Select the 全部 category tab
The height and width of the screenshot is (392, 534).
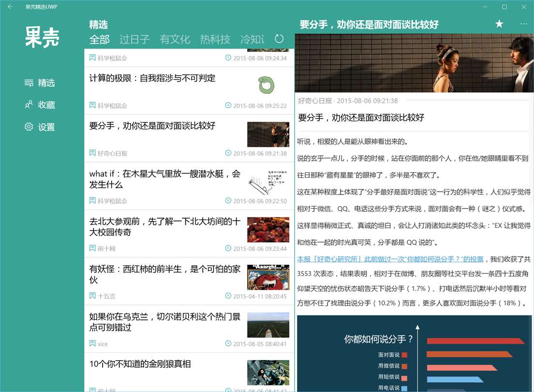pyautogui.click(x=99, y=40)
